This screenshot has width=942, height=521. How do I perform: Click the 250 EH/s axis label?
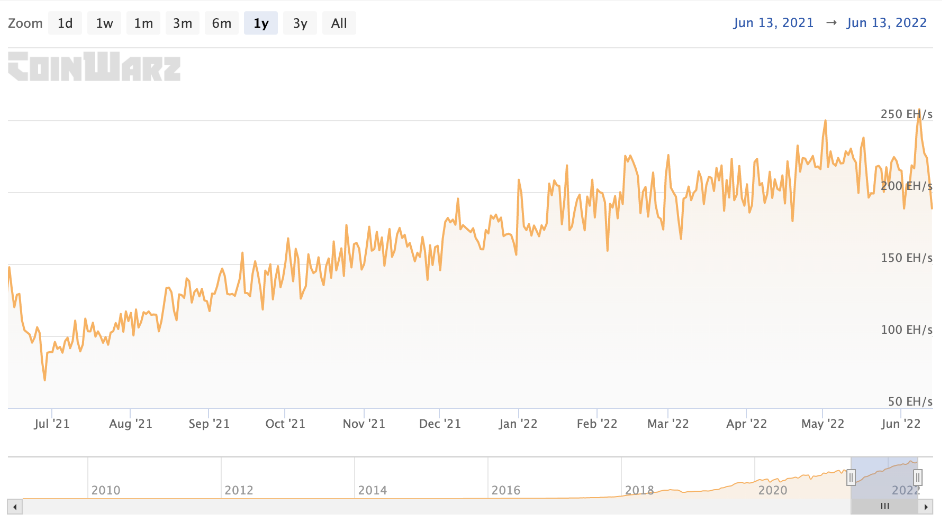(907, 114)
